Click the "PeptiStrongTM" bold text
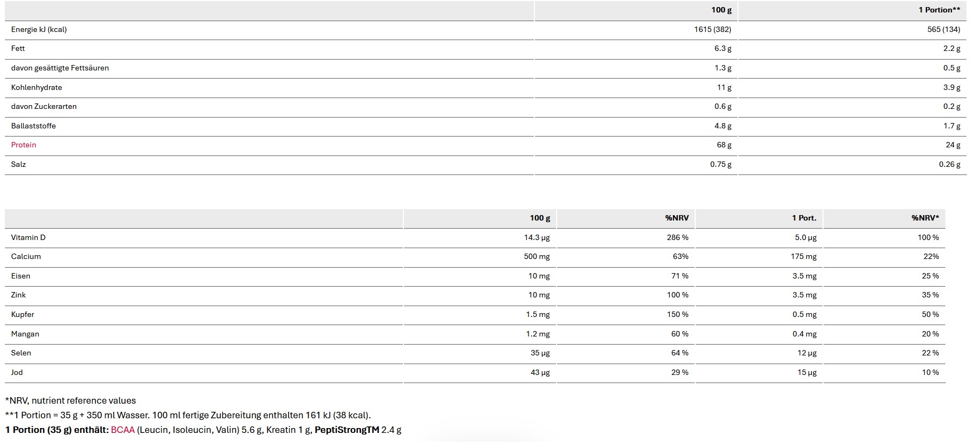The width and height of the screenshot is (980, 447). coord(347,430)
